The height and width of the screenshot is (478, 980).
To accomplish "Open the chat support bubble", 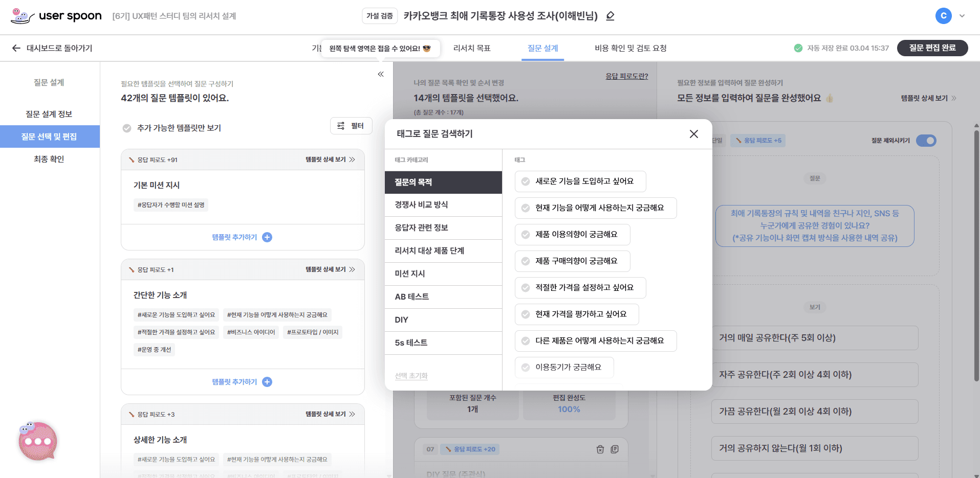I will [37, 441].
